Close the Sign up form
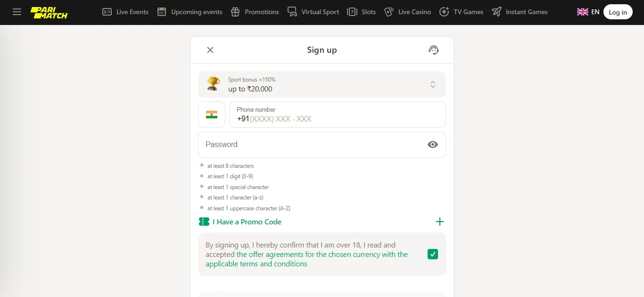 point(210,50)
